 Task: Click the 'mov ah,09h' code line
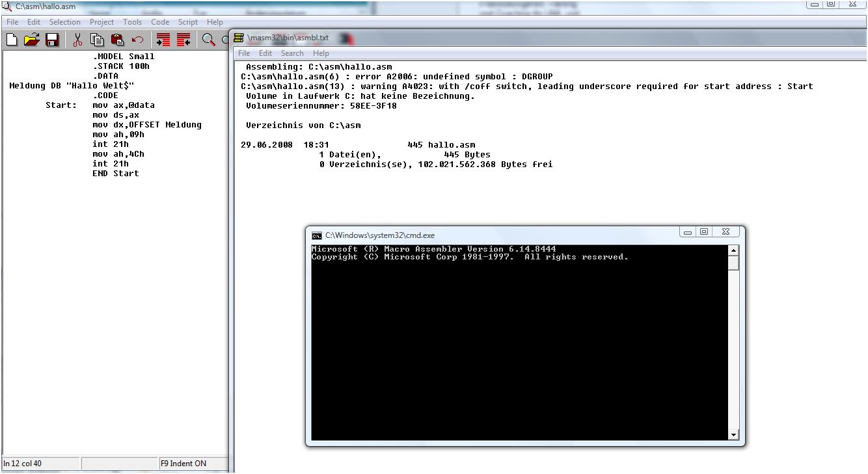118,134
